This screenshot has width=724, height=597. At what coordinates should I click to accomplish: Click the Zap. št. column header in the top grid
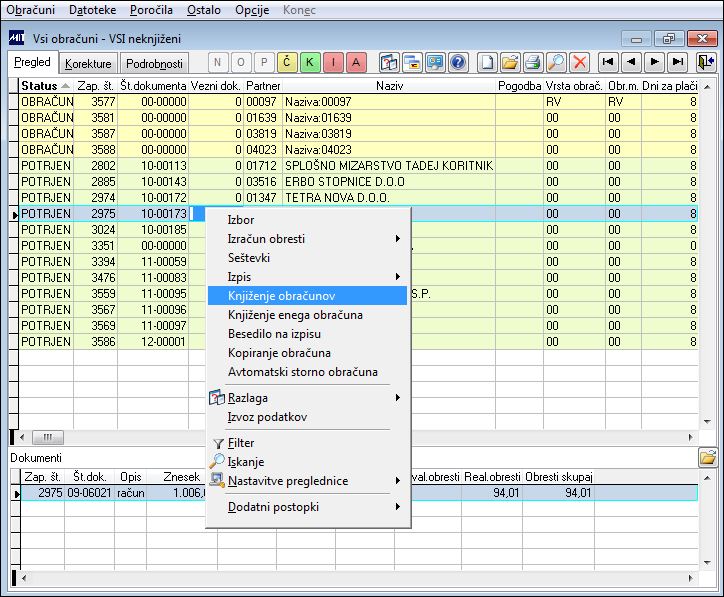[x=96, y=85]
